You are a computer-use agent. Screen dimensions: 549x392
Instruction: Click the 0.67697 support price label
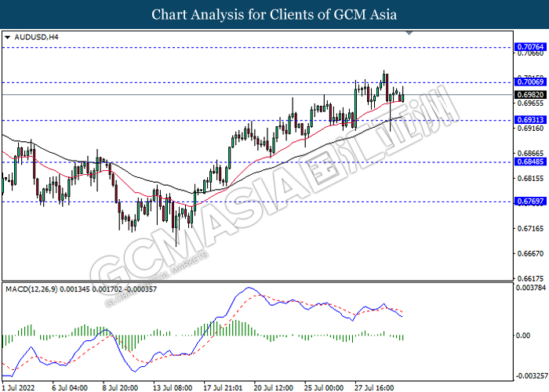[530, 201]
